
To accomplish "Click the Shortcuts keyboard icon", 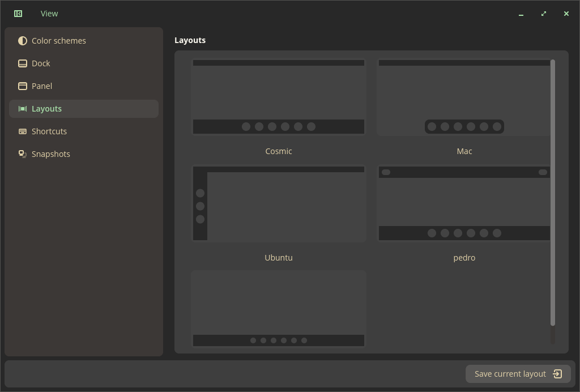I will tap(22, 131).
